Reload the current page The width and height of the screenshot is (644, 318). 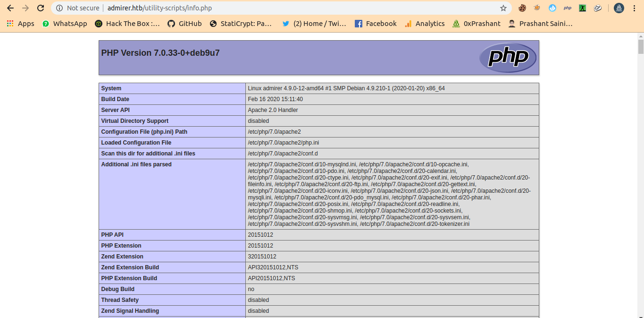pos(41,8)
